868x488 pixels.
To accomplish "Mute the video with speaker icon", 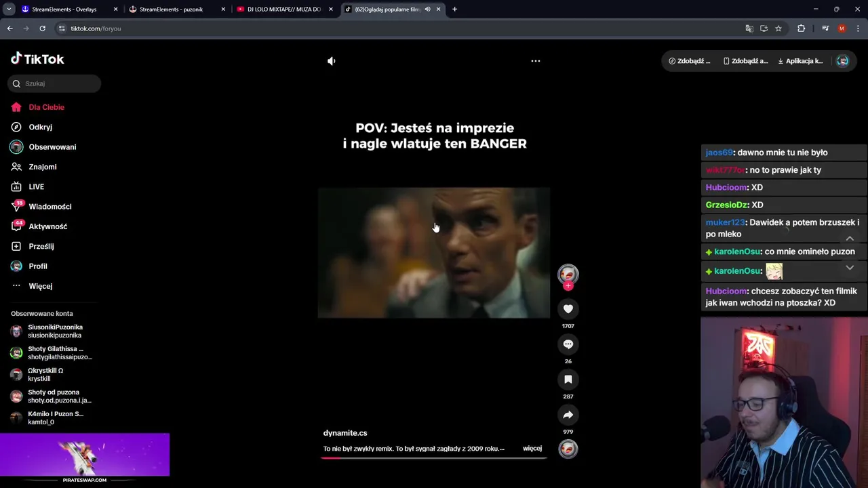I will tap(331, 61).
